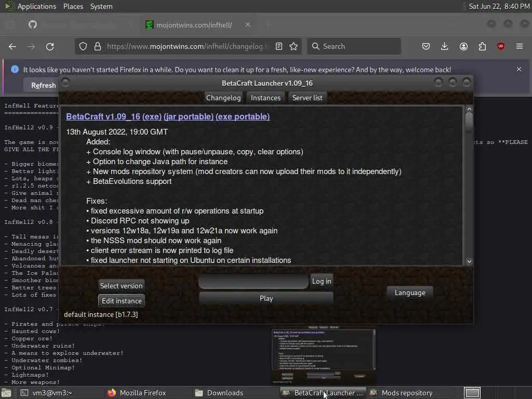The height and width of the screenshot is (399, 532).
Task: Click 'default instance [b1.7.3]' label
Action: [101, 314]
